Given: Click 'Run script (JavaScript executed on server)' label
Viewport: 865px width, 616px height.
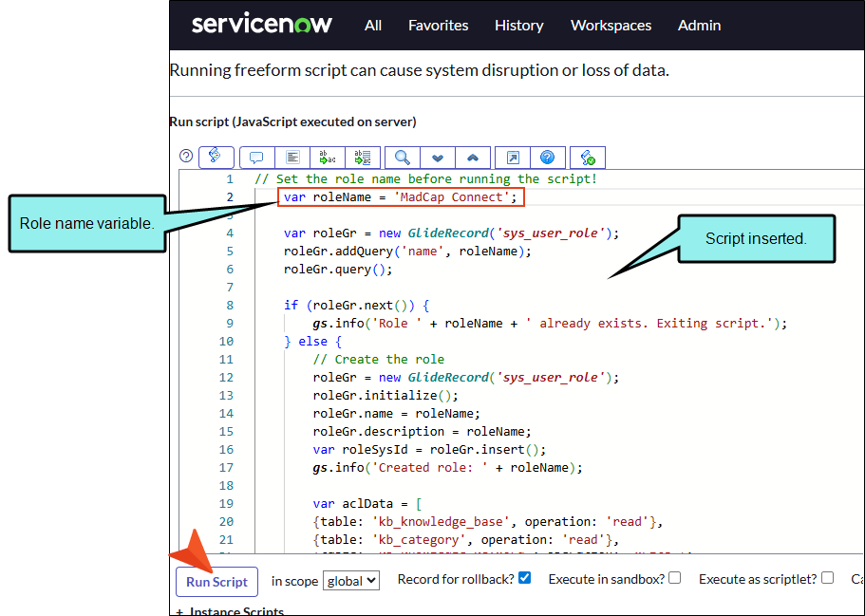Looking at the screenshot, I should click(293, 121).
